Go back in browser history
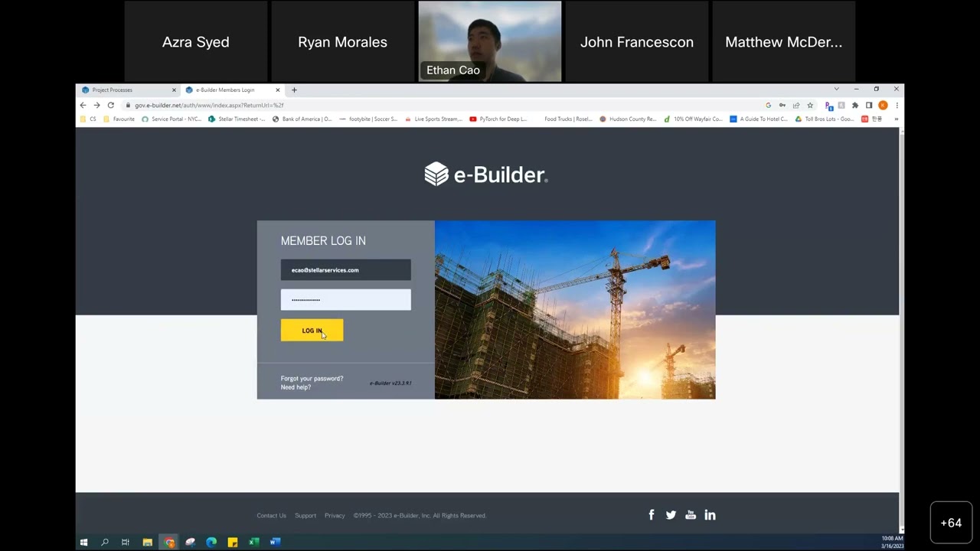The width and height of the screenshot is (980, 551). tap(83, 105)
